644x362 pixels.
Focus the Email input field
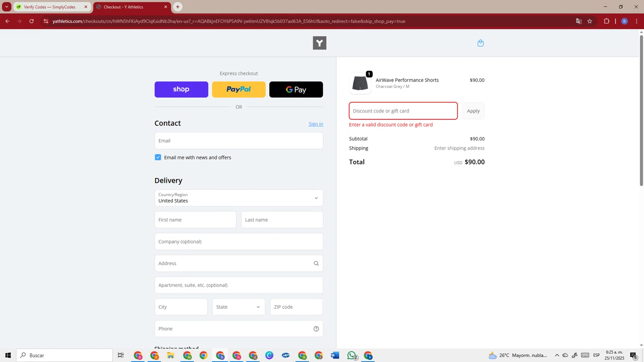pyautogui.click(x=239, y=141)
